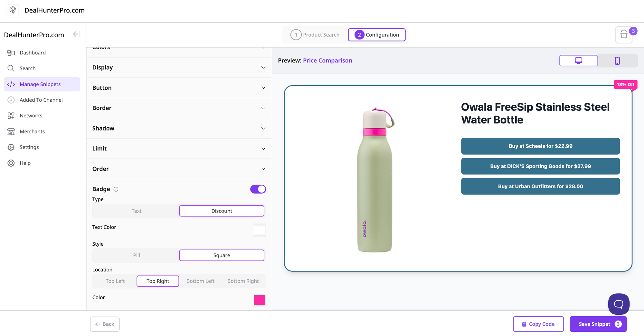Viewport: 644px width, 336px height.
Task: Click Buy at Urban Outfitters button
Action: click(x=540, y=186)
